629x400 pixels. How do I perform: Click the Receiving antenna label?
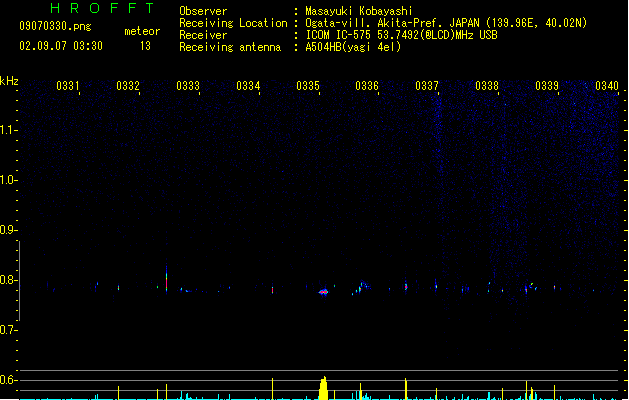tap(230, 47)
